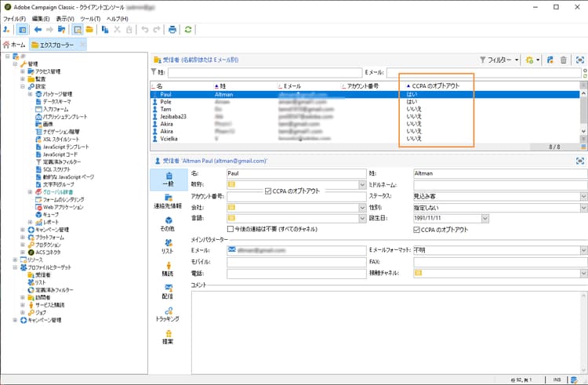Open the ファイル(F) menu
Screen dimensions: 588x385
point(14,19)
